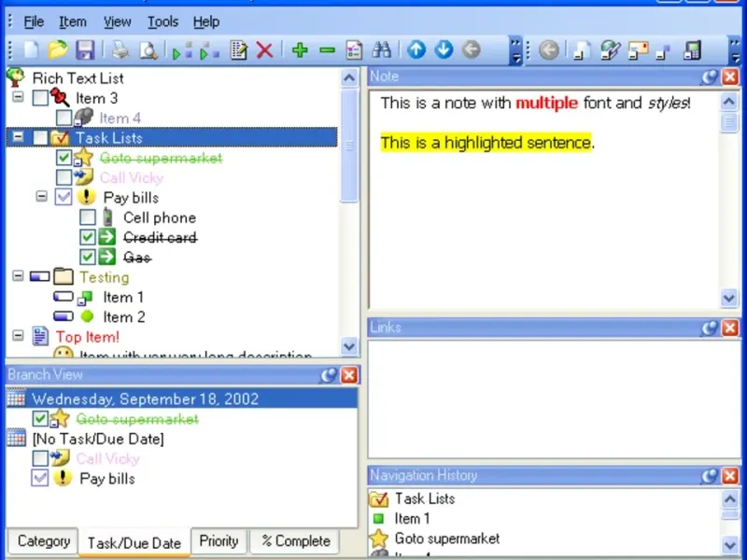Open the first toolbar overflow chevron

[x=515, y=50]
